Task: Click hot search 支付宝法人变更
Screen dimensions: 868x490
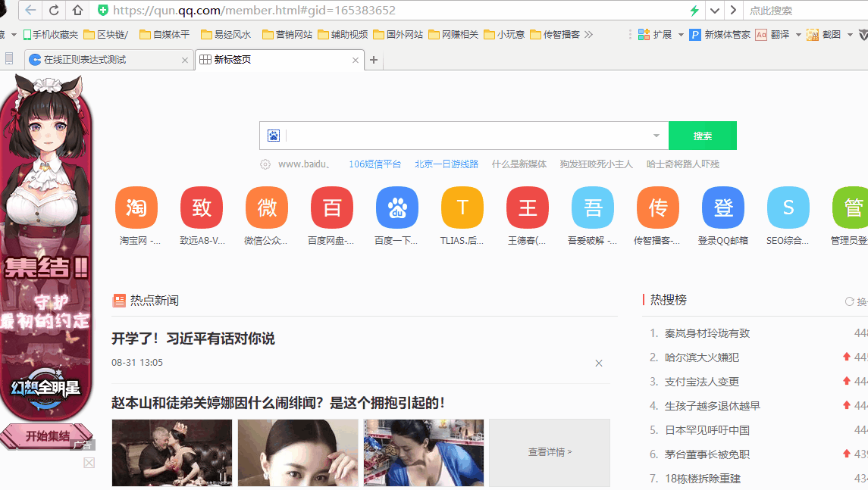Action: click(x=702, y=382)
